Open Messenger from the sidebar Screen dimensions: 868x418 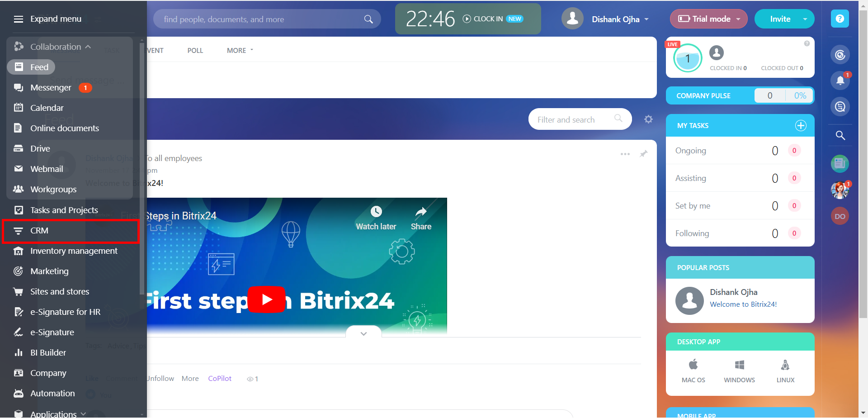pos(51,87)
